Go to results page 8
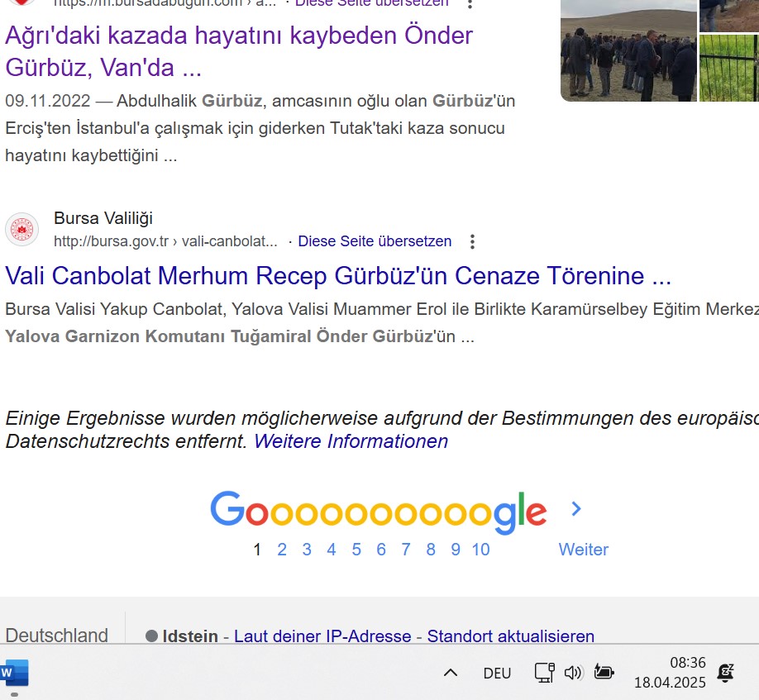Image resolution: width=759 pixels, height=700 pixels. click(431, 550)
